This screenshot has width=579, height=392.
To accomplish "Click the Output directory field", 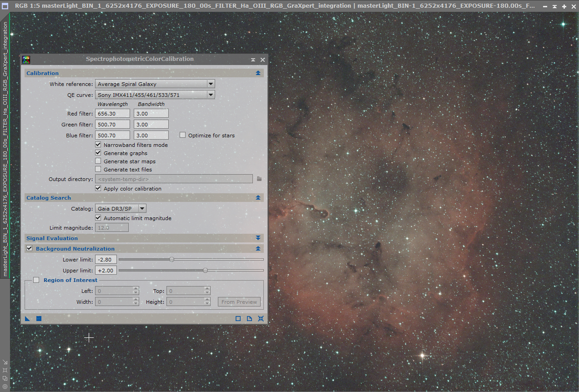I will coord(174,179).
